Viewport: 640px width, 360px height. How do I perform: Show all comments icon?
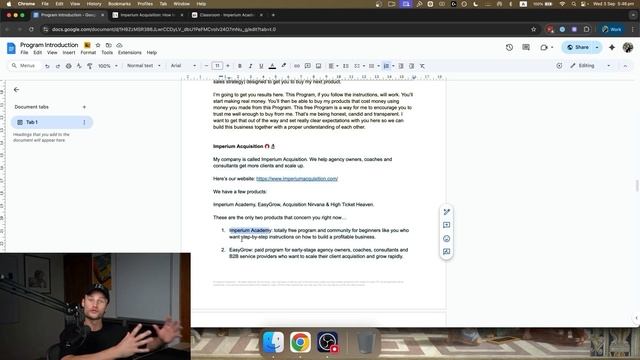526,47
